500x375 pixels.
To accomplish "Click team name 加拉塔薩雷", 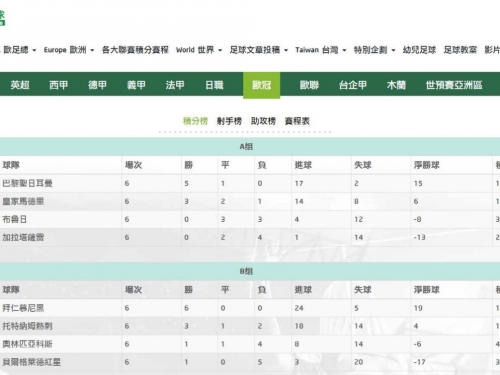I will (x=23, y=237).
